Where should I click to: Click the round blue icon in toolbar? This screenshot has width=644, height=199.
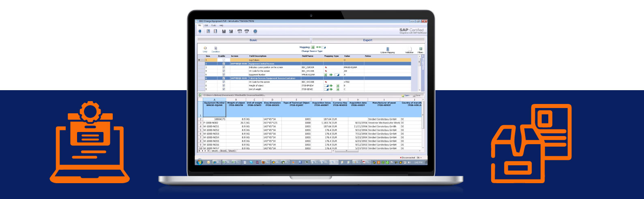pos(255,31)
